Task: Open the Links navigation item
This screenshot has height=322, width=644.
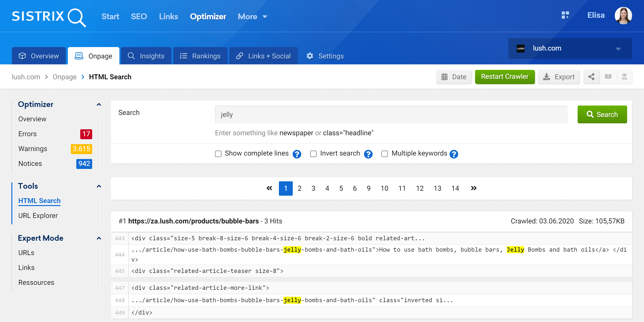Action: (x=168, y=17)
